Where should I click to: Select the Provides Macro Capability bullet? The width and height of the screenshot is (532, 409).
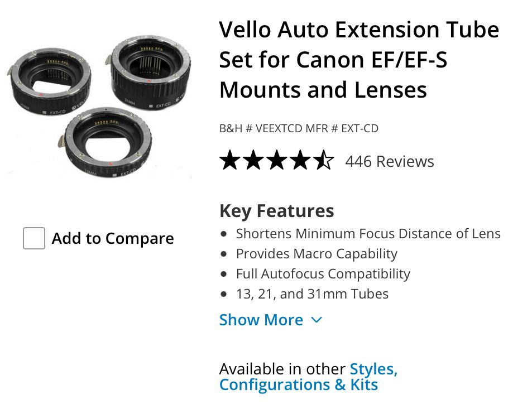tap(317, 254)
